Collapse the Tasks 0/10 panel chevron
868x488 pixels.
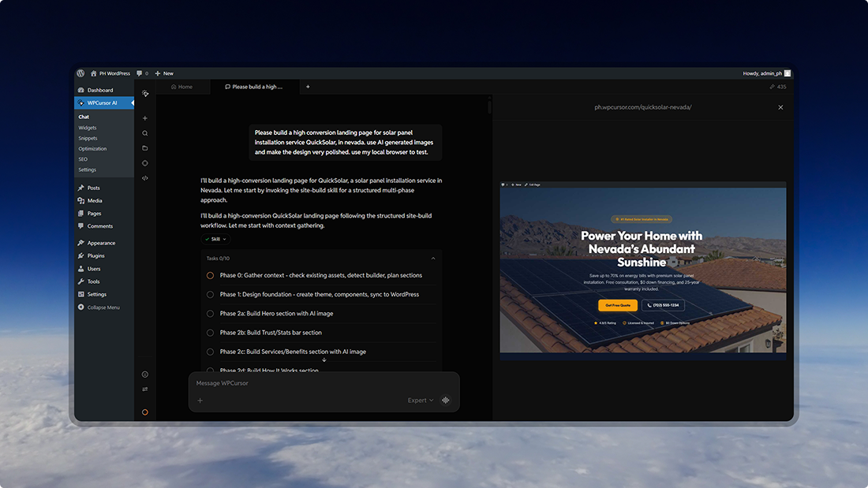(x=432, y=258)
